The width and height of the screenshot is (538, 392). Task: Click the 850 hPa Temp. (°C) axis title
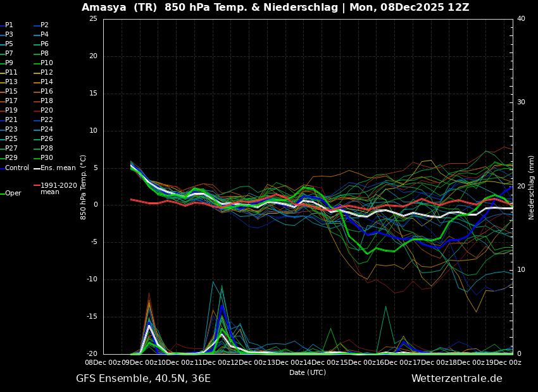83,187
